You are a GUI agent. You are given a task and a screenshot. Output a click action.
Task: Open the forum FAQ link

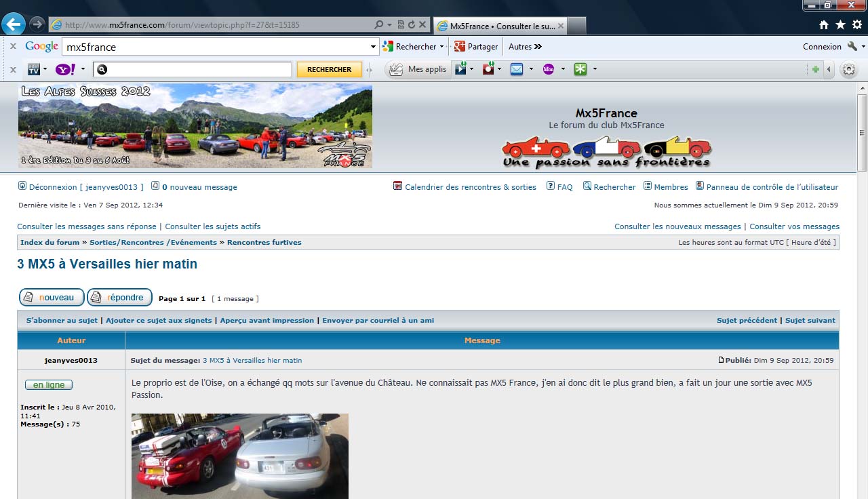click(565, 187)
